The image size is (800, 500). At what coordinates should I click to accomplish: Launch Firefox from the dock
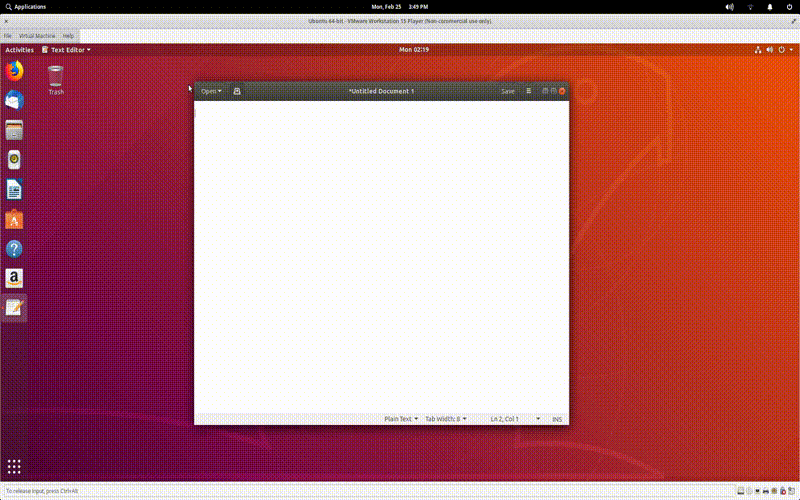(14, 71)
